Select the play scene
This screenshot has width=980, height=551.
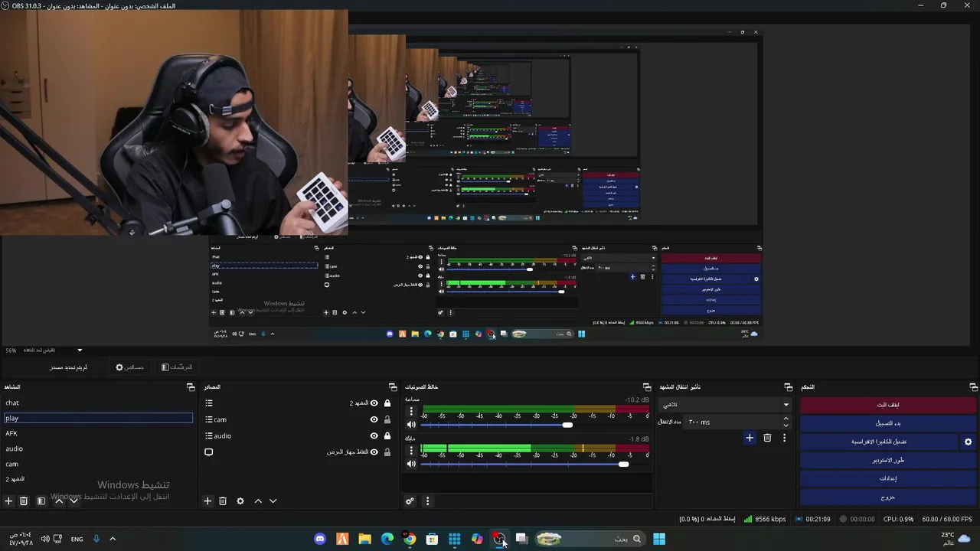pyautogui.click(x=98, y=418)
